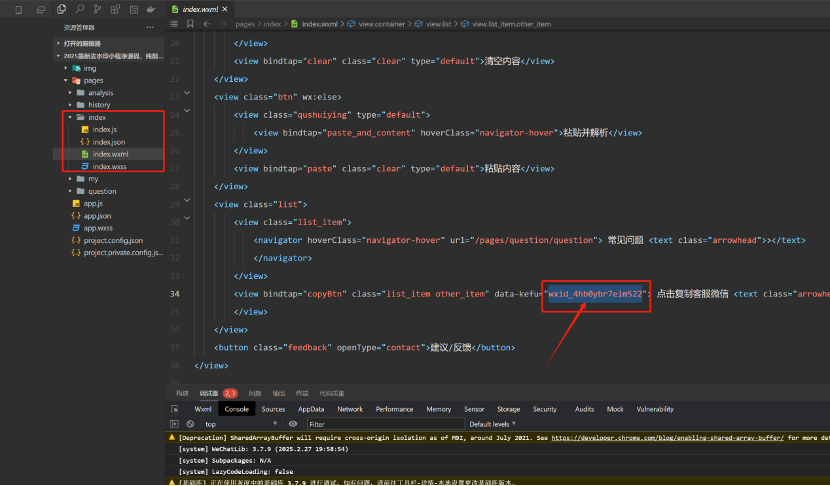Click the back arrow in the editor breadcrumb bar
Screen dimensions: 830x486
pos(206,23)
